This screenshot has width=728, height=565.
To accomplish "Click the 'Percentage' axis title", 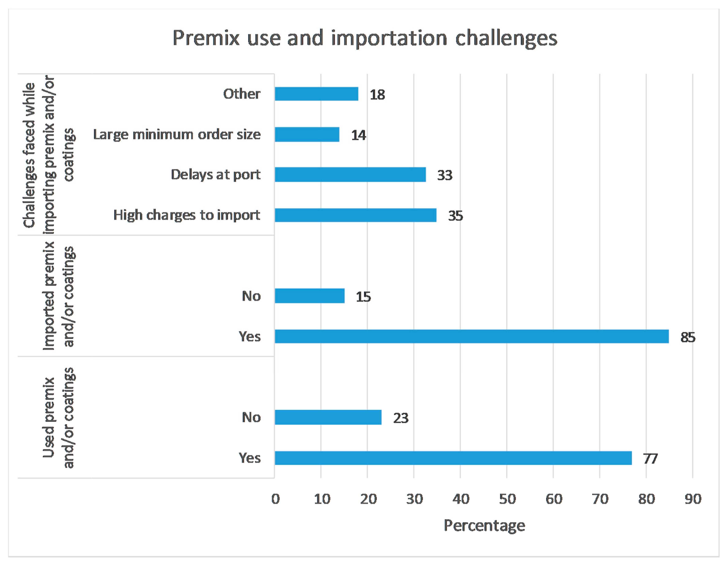I will click(x=484, y=526).
